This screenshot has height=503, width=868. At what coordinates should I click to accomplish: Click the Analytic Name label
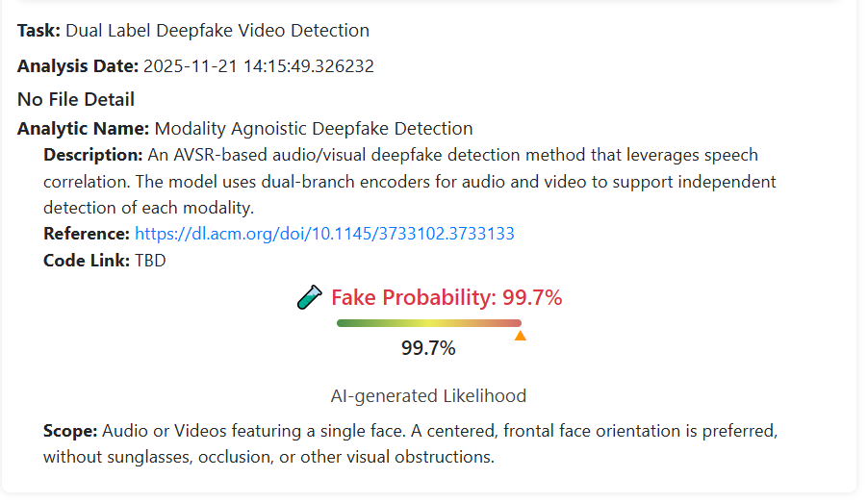83,128
